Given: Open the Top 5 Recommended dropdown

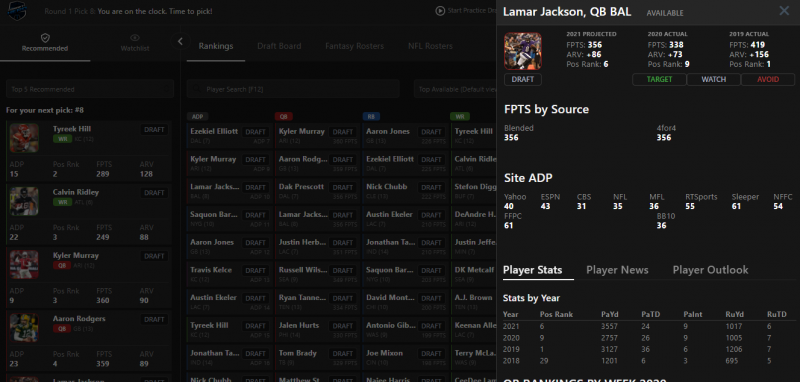Looking at the screenshot, I should click(x=90, y=89).
